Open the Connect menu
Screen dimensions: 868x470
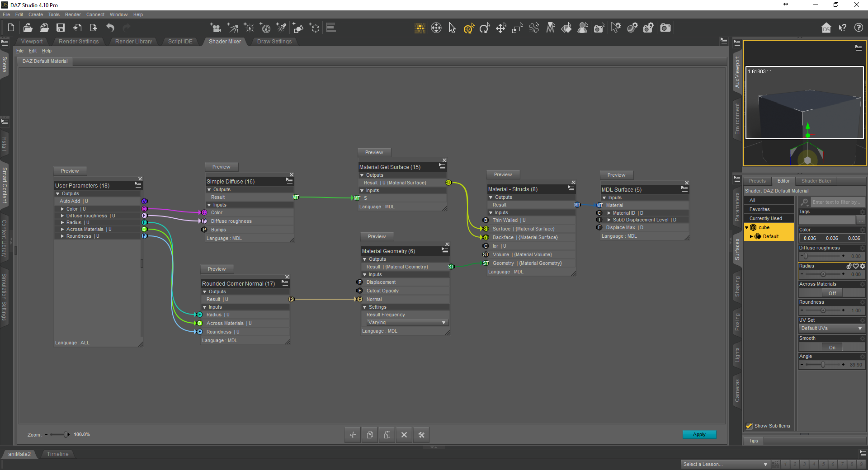[x=95, y=14]
